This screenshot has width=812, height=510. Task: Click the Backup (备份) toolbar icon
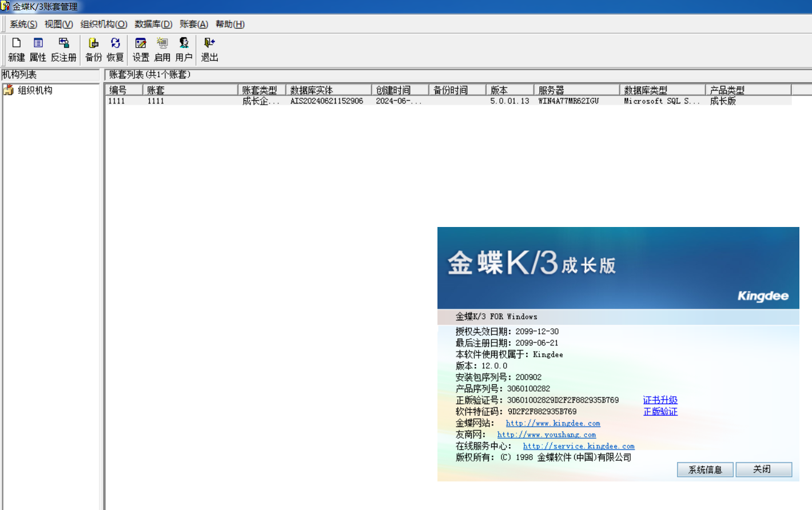(93, 49)
